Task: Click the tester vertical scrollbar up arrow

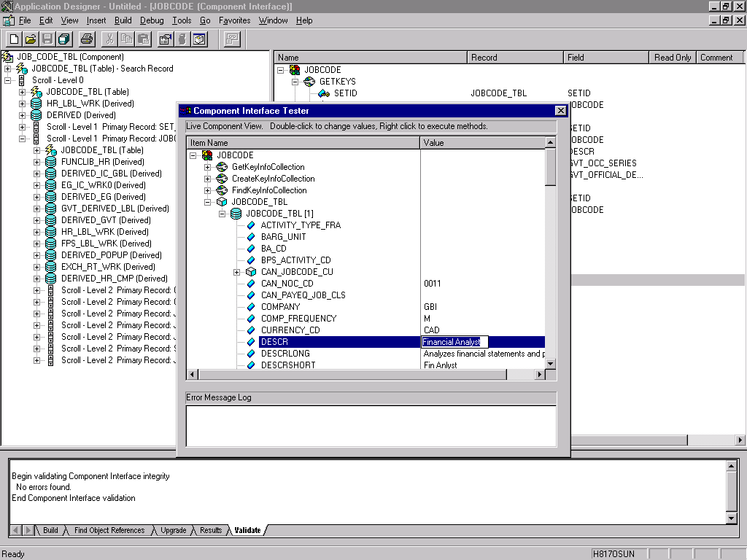Action: 550,142
